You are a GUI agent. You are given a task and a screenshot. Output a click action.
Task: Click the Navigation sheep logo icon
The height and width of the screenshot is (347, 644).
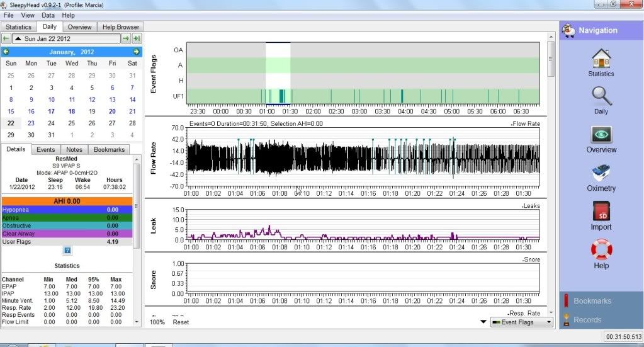tap(569, 30)
